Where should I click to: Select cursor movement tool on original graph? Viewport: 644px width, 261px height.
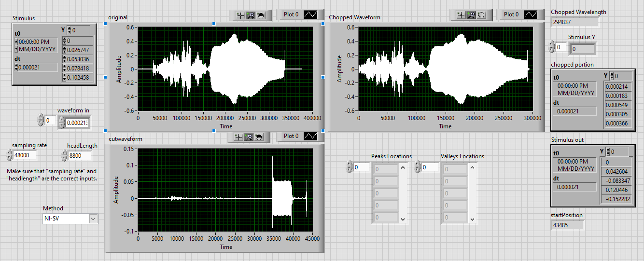click(x=240, y=15)
